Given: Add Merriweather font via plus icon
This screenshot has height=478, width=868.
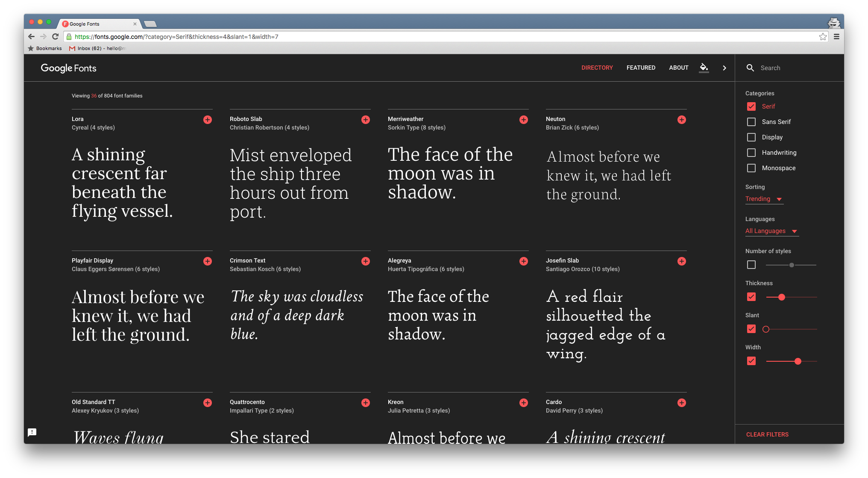Looking at the screenshot, I should click(x=524, y=120).
